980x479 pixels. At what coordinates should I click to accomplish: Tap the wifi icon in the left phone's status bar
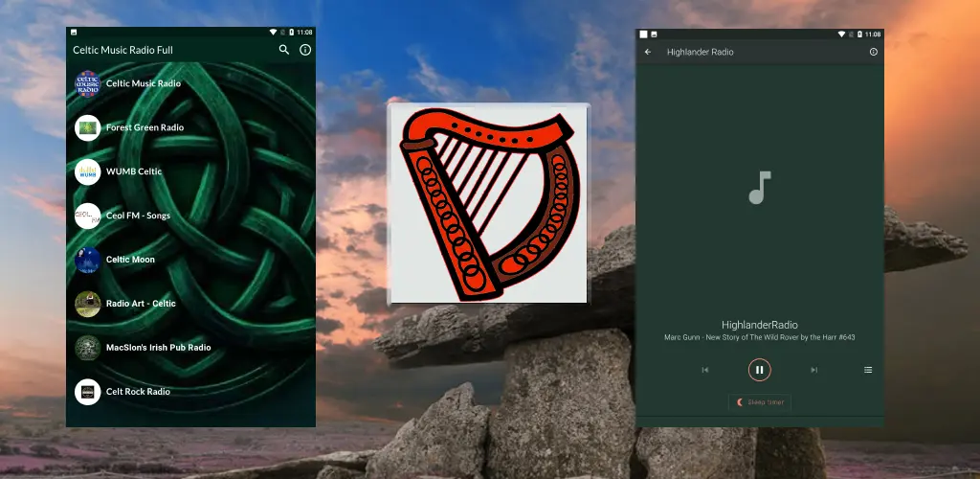coord(273,32)
